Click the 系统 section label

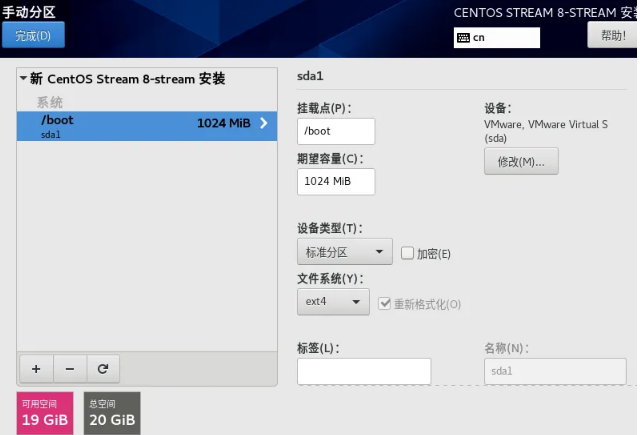pyautogui.click(x=50, y=102)
